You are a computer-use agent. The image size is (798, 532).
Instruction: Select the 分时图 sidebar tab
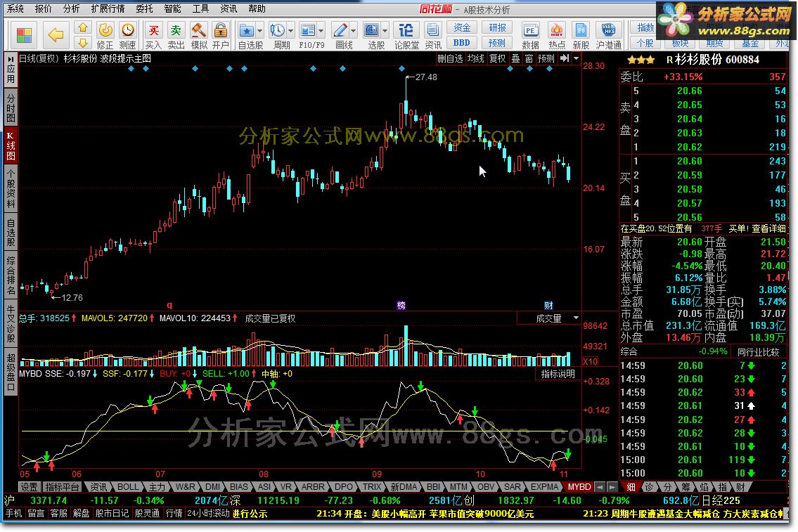tap(11, 108)
